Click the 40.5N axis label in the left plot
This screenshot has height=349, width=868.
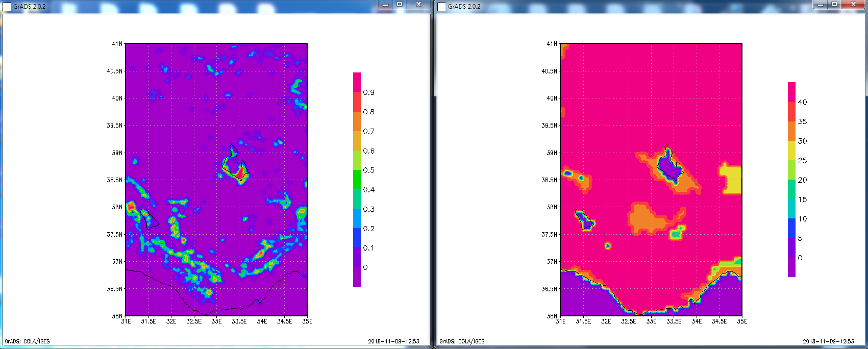115,71
